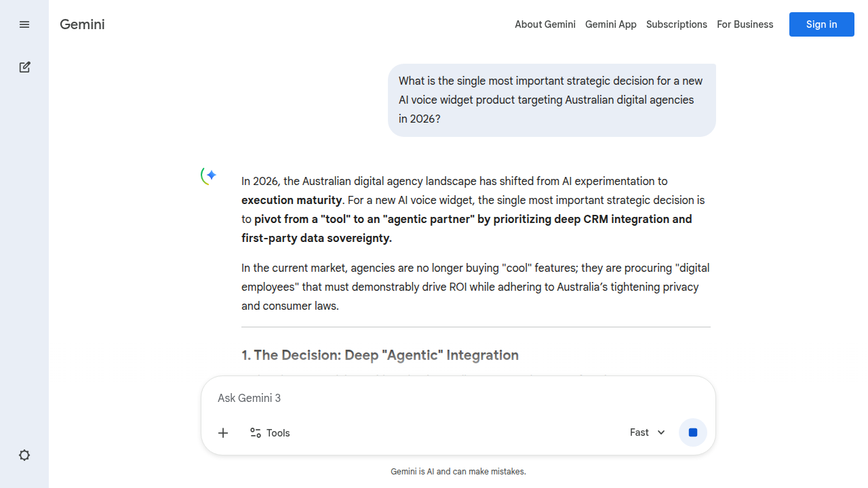Open the main menu hamburger icon
868x488 pixels.
[x=24, y=24]
